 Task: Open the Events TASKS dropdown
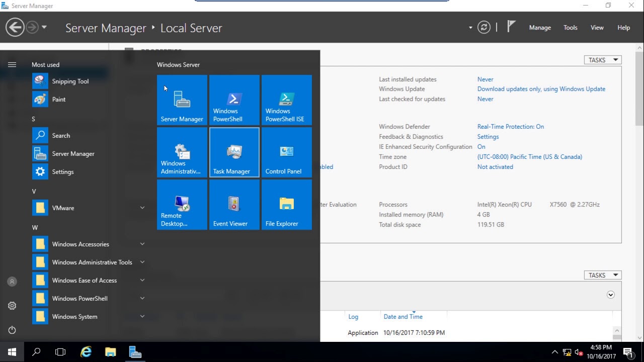pos(603,275)
